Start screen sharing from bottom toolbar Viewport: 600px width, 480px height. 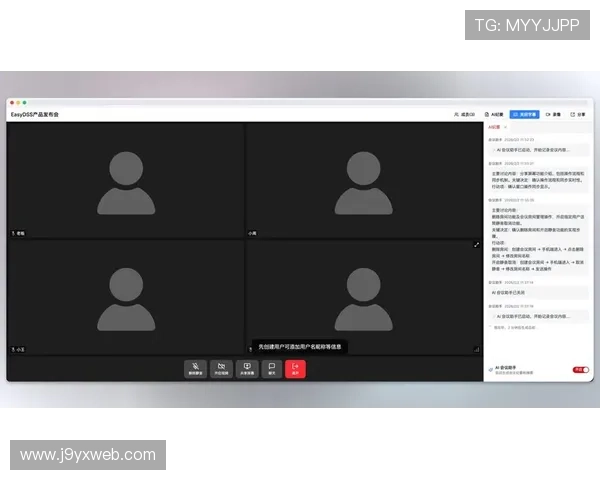point(246,368)
